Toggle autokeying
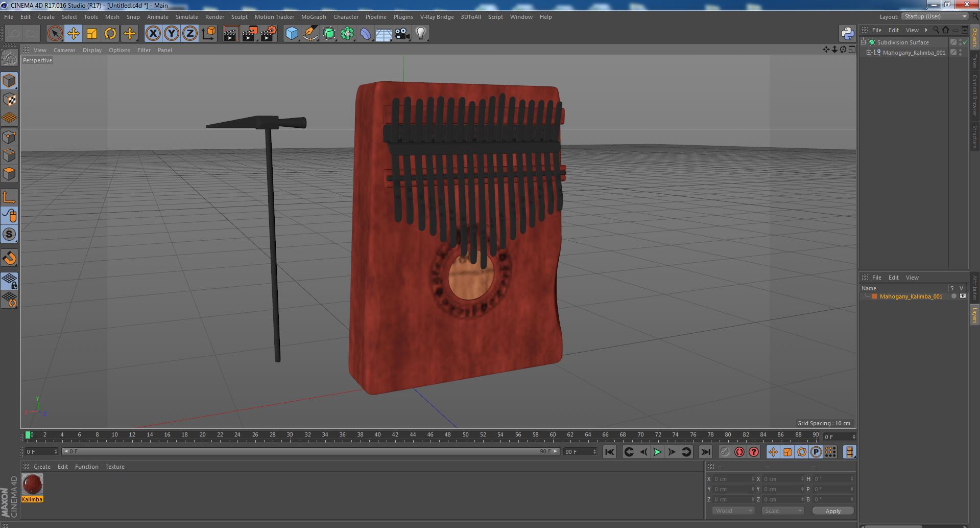 (x=739, y=452)
